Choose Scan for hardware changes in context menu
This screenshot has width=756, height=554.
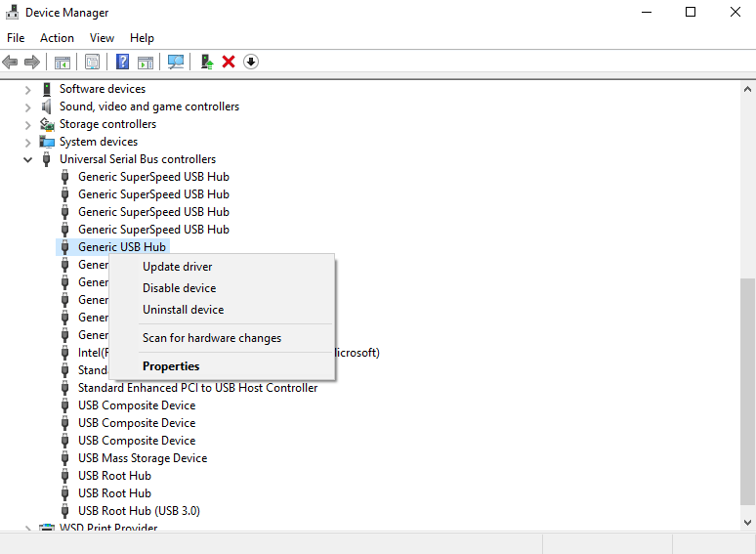223,338
